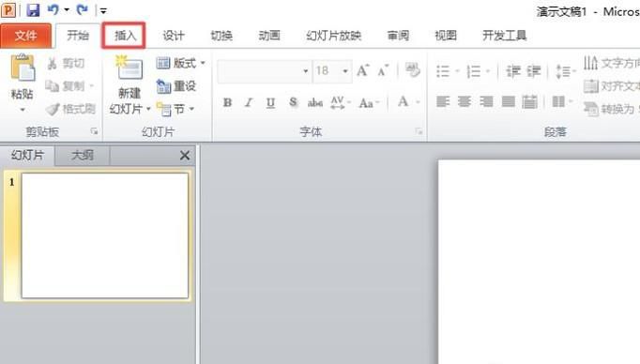Redo the last action

pos(83,9)
